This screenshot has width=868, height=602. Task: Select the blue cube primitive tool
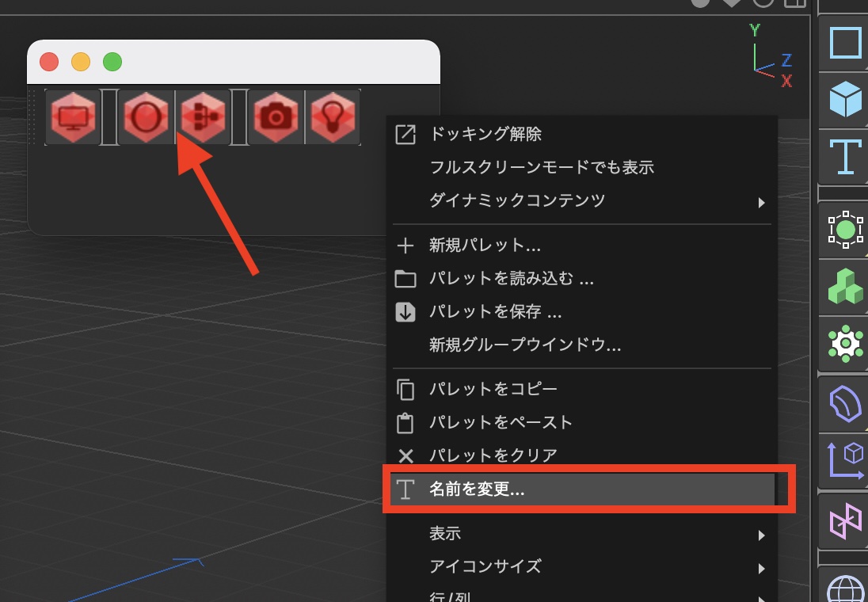pos(845,100)
